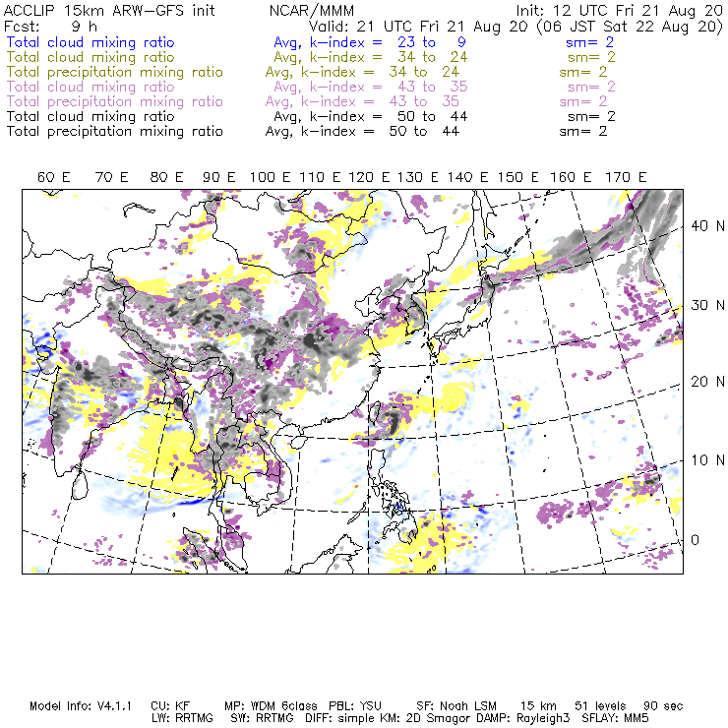This screenshot has width=728, height=728.
Task: Click the "120 E" longitude label
Action: click(x=369, y=177)
